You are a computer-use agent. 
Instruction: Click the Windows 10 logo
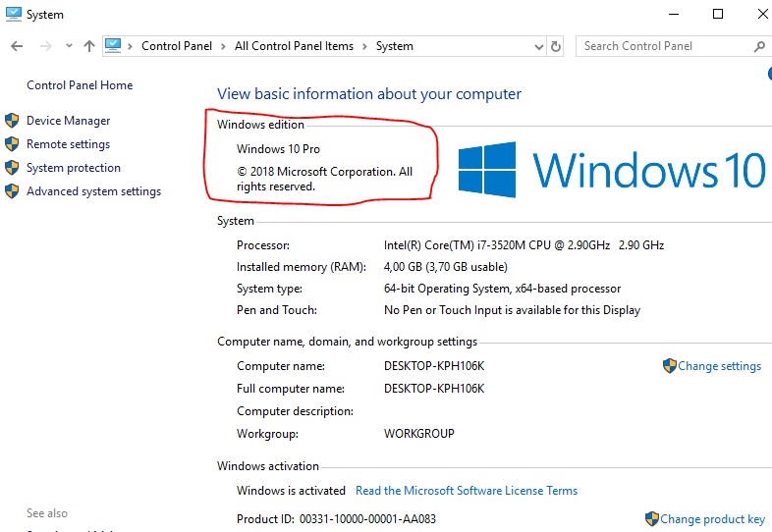[x=611, y=170]
